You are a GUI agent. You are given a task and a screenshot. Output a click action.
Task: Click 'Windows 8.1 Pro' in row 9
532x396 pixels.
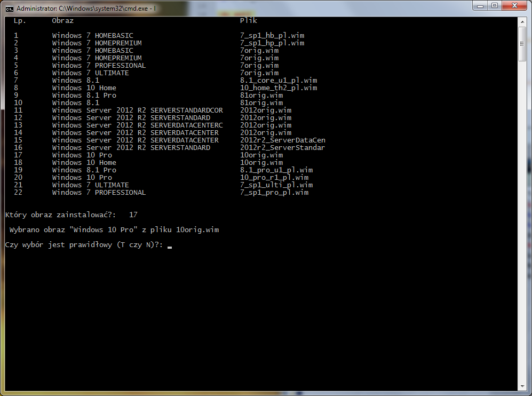point(84,96)
